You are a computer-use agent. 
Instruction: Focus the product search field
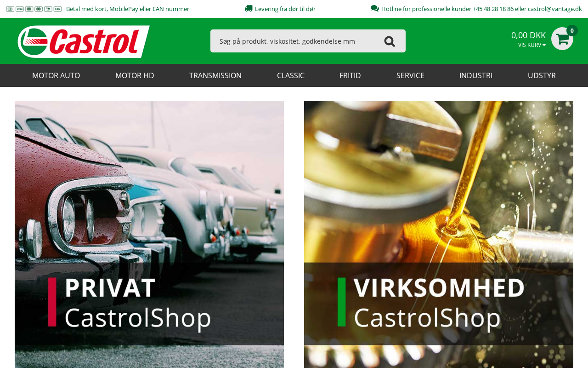294,41
